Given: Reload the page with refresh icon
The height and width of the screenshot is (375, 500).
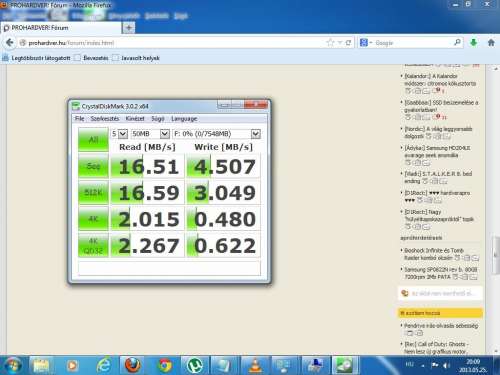Looking at the screenshot, I should (348, 43).
